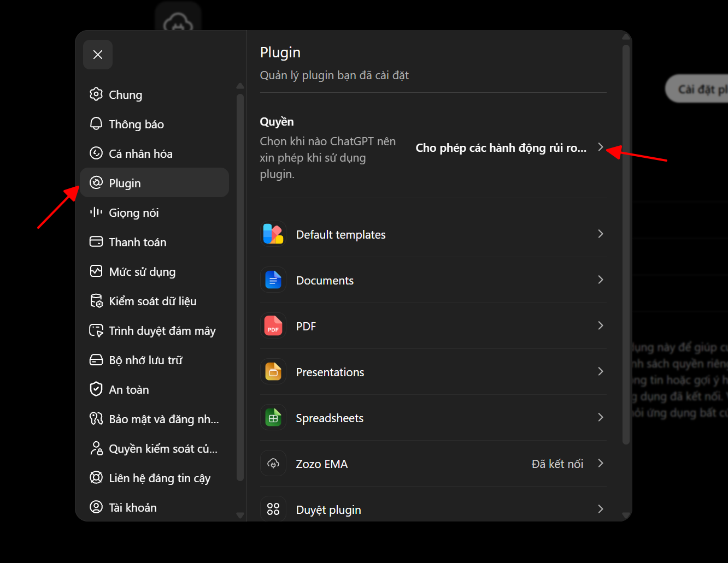728x563 pixels.
Task: Expand the PDF row chevron
Action: 601,325
